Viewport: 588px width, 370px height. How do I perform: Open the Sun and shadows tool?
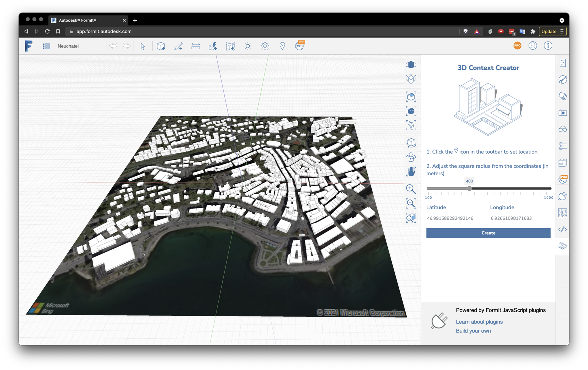248,46
